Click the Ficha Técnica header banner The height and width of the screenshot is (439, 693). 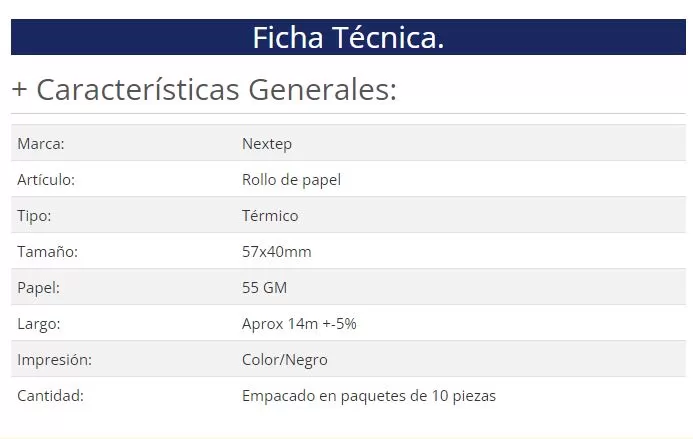tap(347, 37)
